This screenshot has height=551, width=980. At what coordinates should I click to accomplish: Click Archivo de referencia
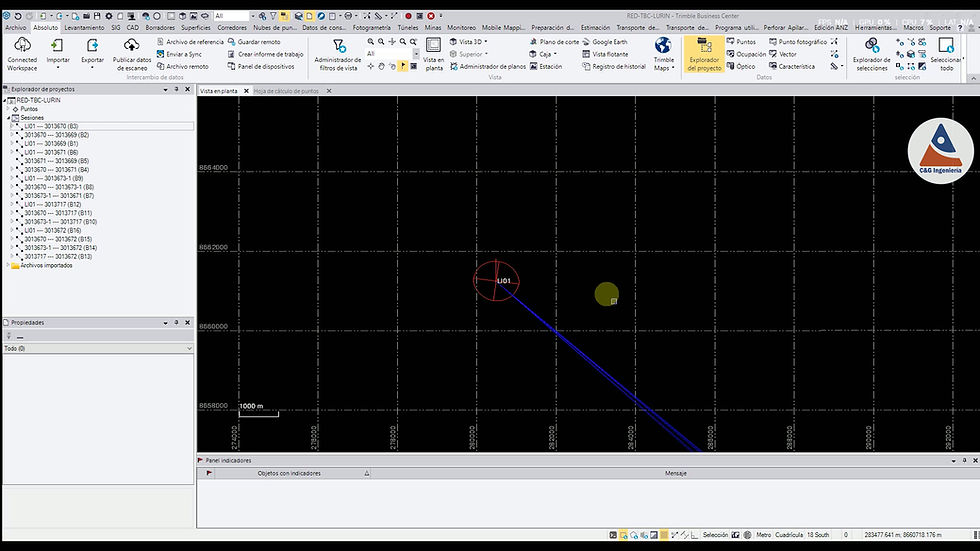click(190, 42)
